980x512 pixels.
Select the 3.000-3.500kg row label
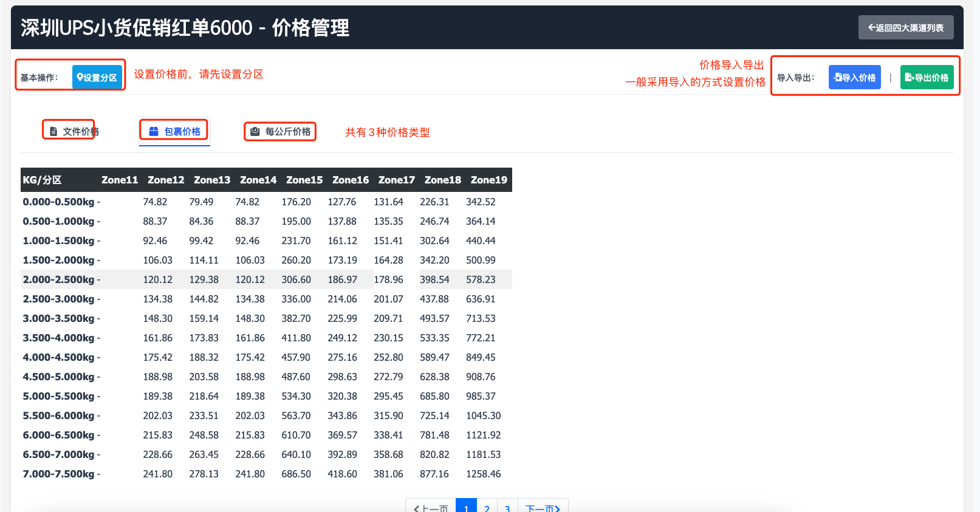58,318
